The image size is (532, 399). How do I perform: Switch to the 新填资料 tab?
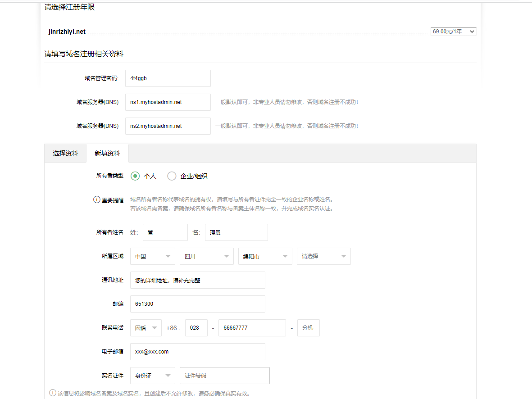107,153
